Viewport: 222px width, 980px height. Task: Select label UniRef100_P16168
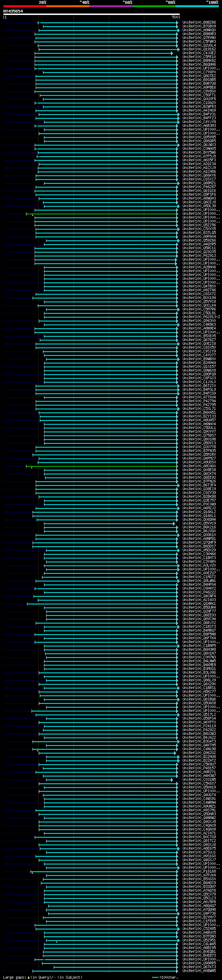click(199, 871)
